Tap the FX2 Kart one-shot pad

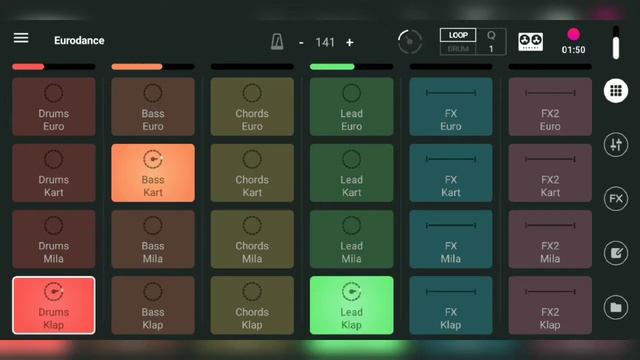pyautogui.click(x=550, y=173)
